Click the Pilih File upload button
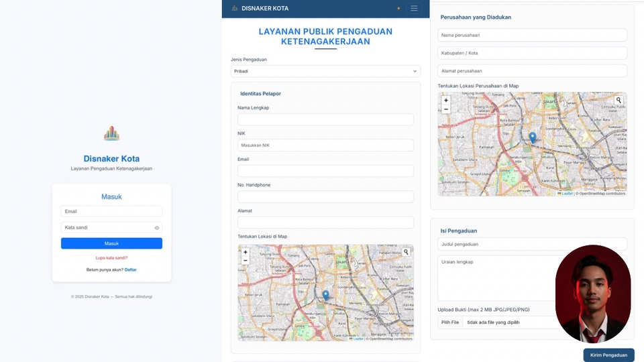 (450, 322)
